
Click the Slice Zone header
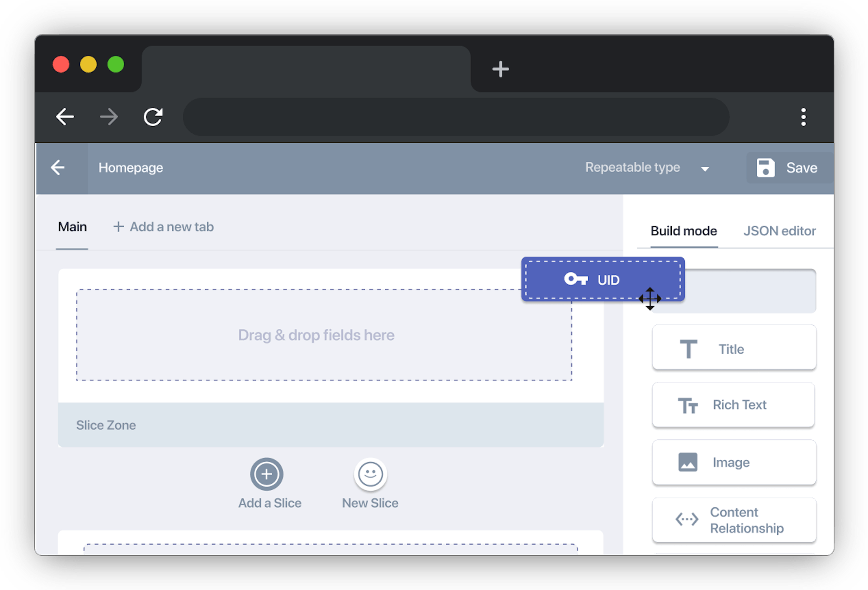(x=330, y=425)
